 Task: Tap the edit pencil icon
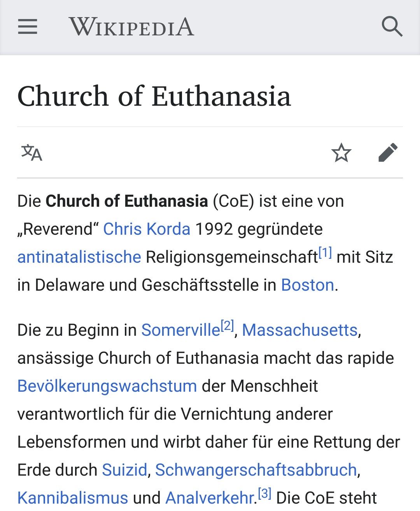(x=388, y=152)
